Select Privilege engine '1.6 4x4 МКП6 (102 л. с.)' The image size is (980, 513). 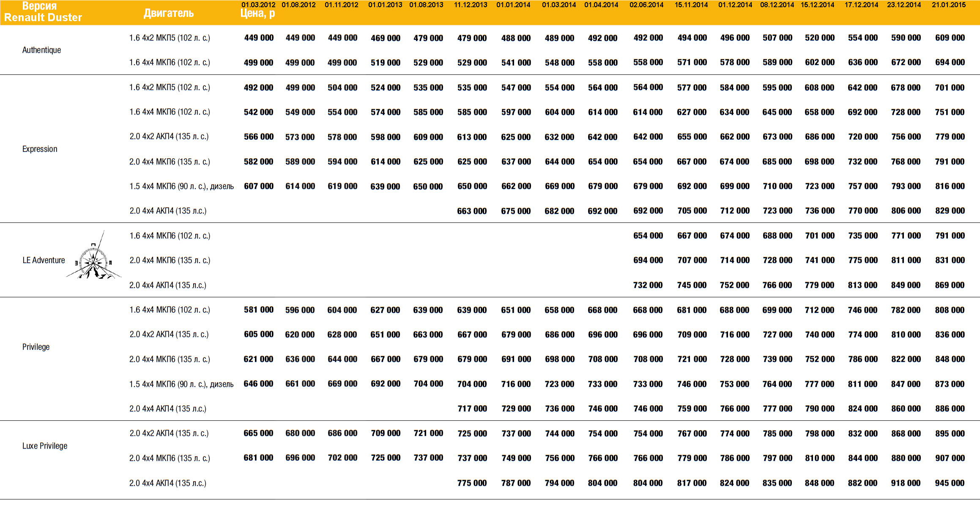click(170, 310)
